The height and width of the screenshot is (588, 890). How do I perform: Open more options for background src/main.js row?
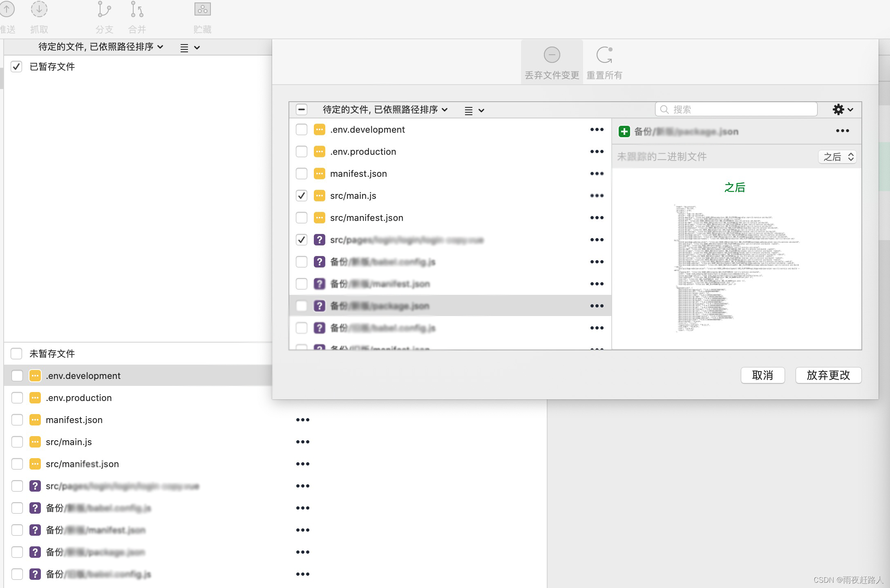pyautogui.click(x=302, y=442)
